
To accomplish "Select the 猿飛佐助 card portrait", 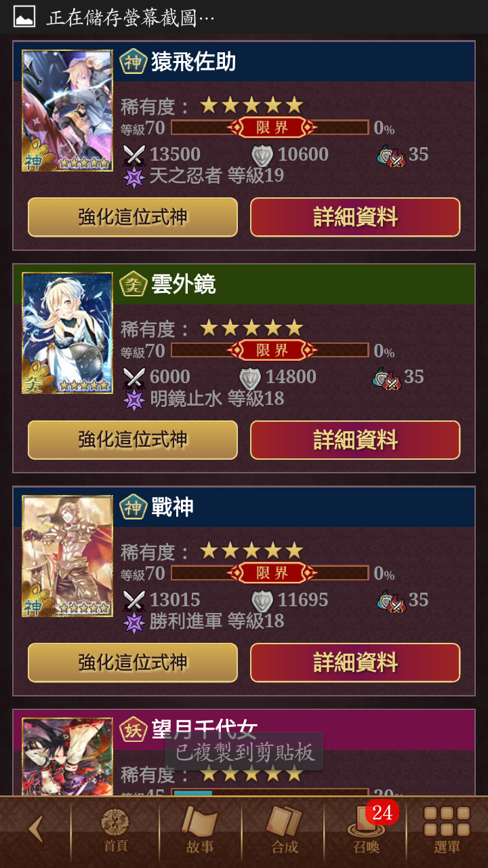I will 67,111.
